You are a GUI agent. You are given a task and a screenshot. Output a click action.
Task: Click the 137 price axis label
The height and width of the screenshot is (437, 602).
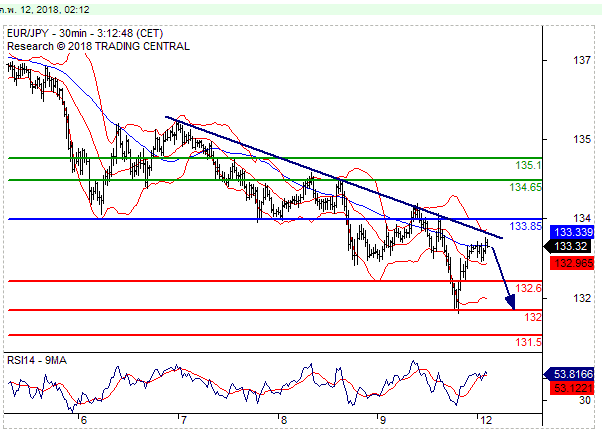[x=582, y=60]
